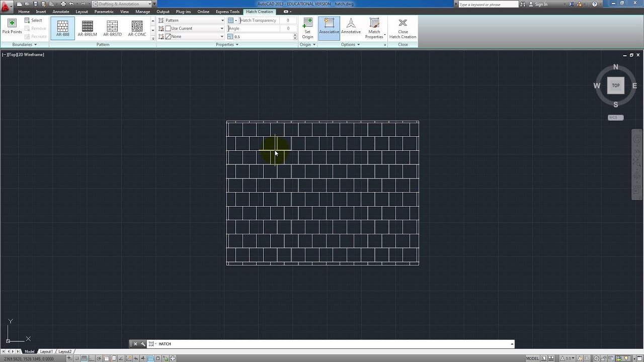This screenshot has height=362, width=644.
Task: Click Close Hatch Creation
Action: coord(403,28)
